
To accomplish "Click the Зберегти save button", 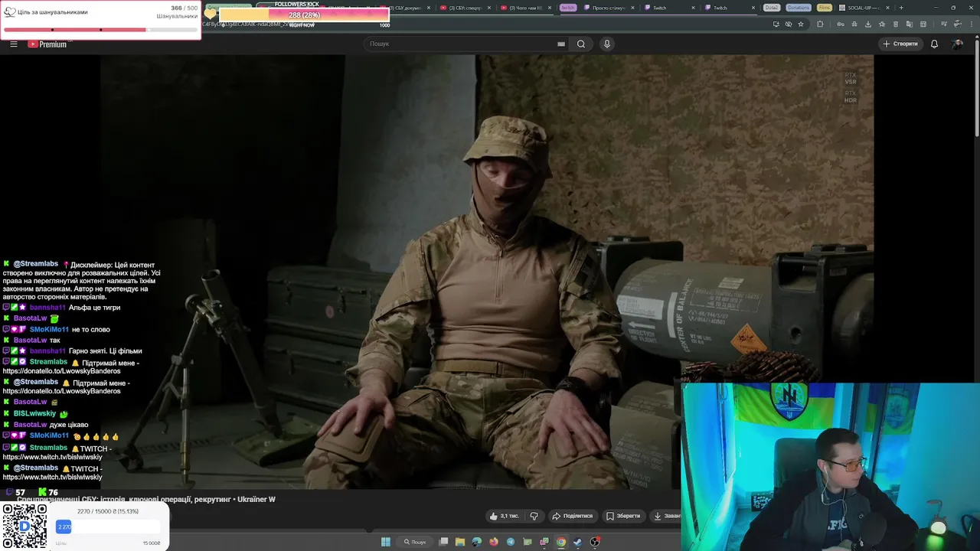I will 623,516.
